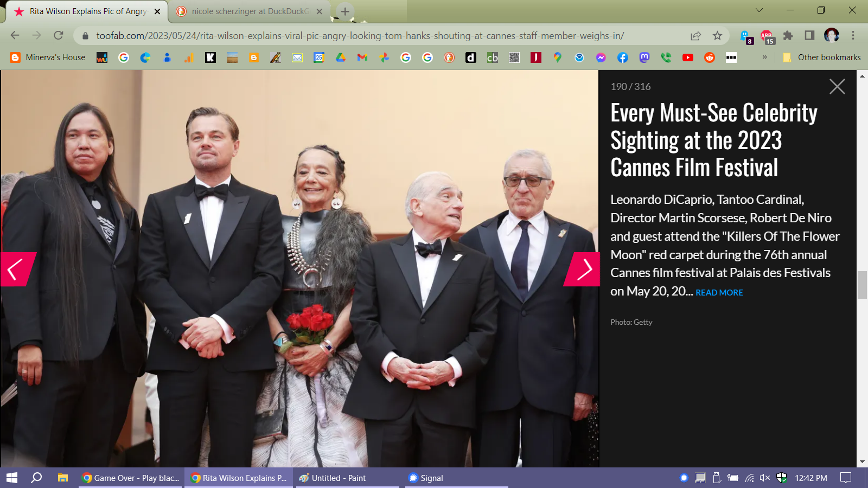Open Windows taskbar search
The image size is (868, 488).
point(36,478)
